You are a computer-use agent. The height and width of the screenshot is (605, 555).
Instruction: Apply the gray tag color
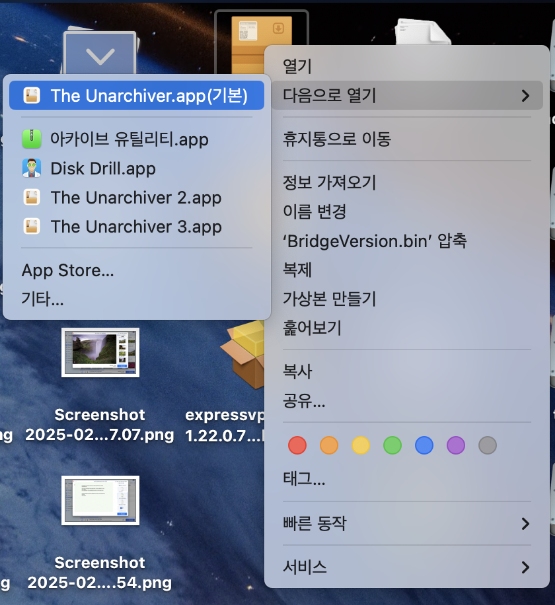pyautogui.click(x=487, y=445)
